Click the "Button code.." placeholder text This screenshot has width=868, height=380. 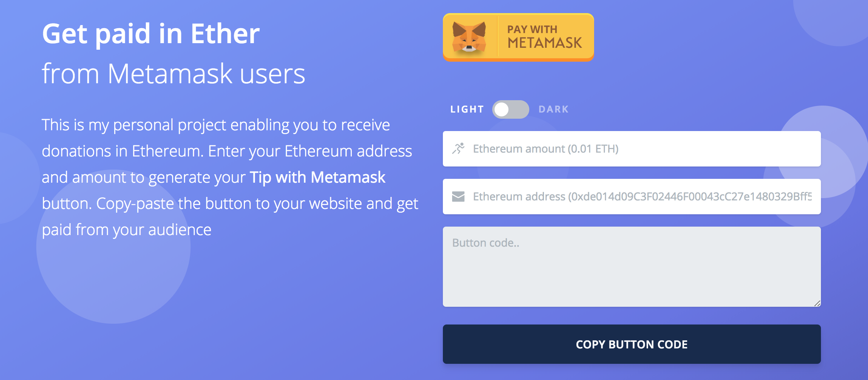coord(486,243)
